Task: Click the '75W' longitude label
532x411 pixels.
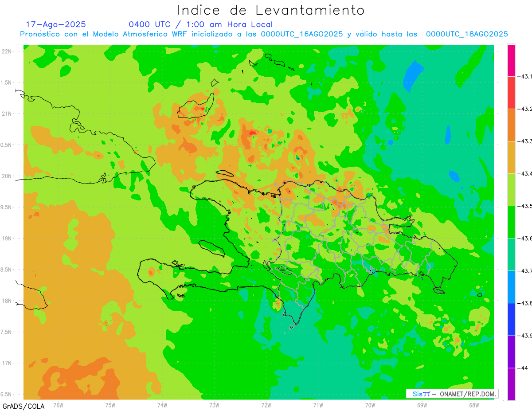Action: [110, 405]
